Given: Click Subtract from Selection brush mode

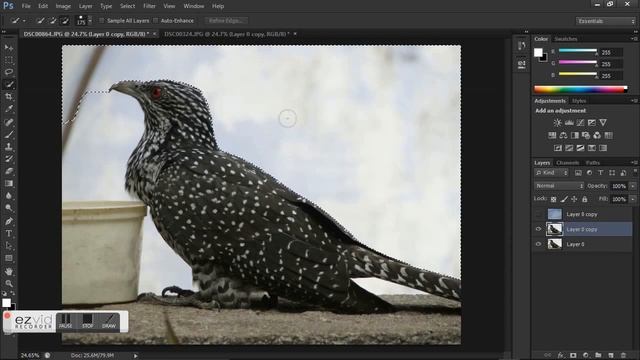Looking at the screenshot, I should point(64,20).
